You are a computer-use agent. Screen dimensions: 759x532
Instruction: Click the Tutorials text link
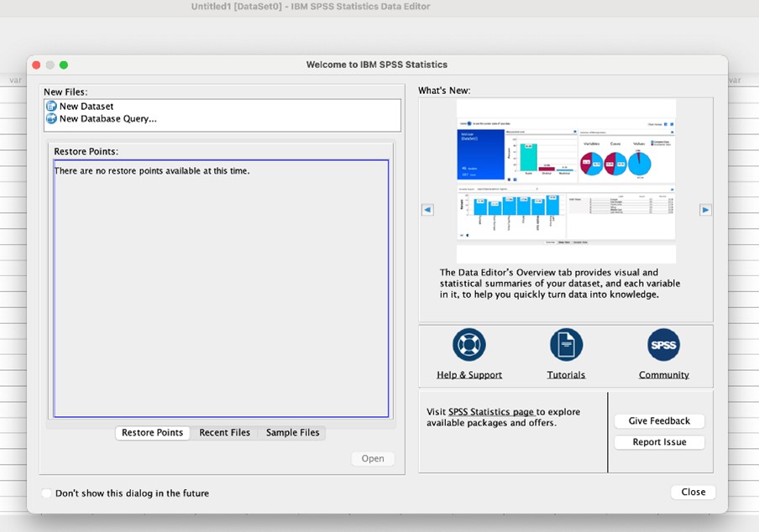tap(566, 375)
